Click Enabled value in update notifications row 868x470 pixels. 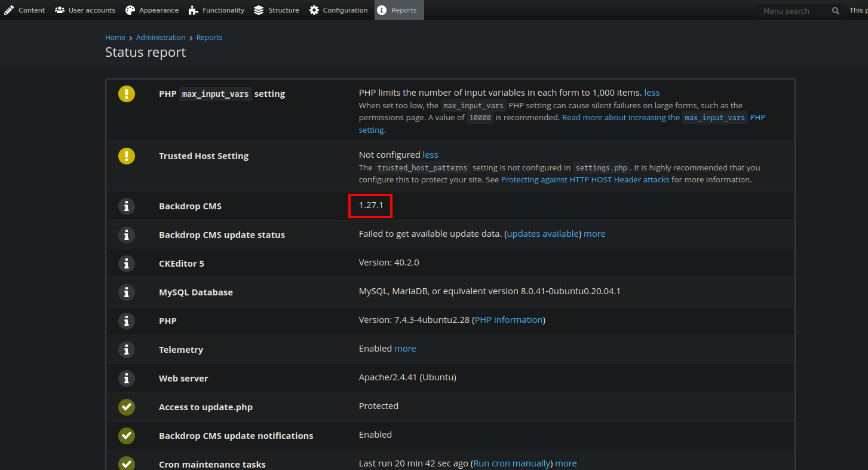(375, 435)
